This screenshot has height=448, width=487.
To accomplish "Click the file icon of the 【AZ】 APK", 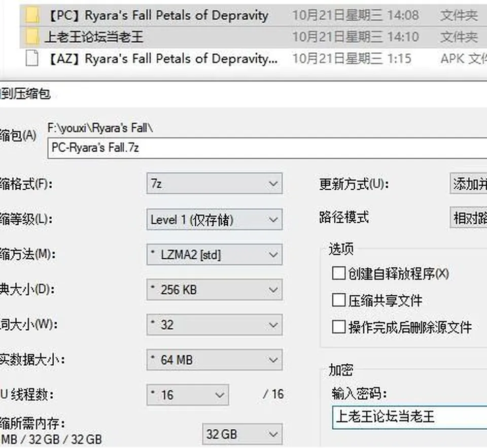I will click(31, 58).
